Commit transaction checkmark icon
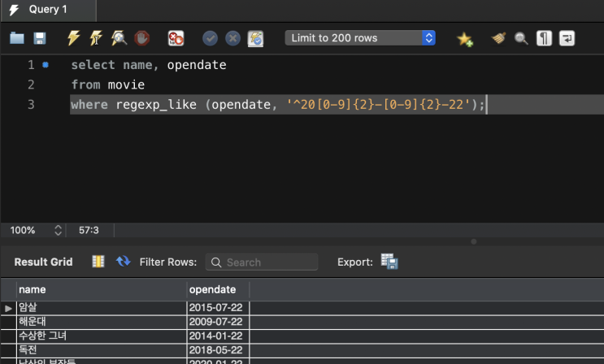This screenshot has height=364, width=604. [x=210, y=38]
